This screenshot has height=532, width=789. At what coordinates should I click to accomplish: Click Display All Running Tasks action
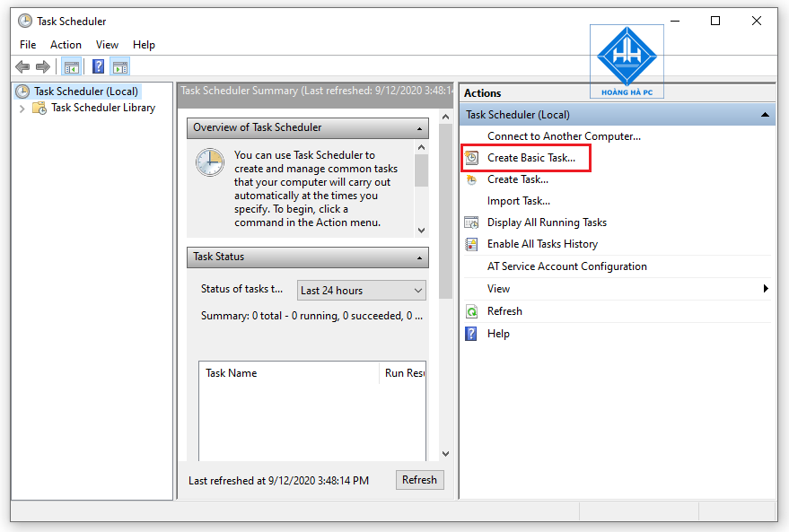coord(547,222)
